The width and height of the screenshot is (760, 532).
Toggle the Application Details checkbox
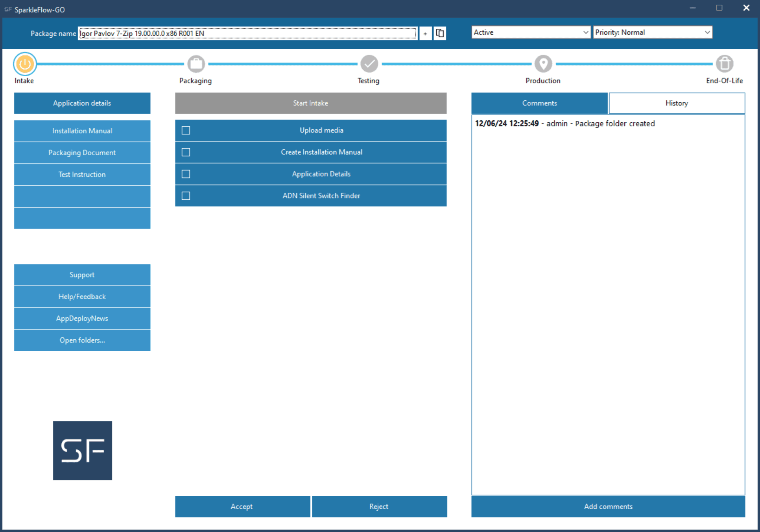(x=186, y=174)
